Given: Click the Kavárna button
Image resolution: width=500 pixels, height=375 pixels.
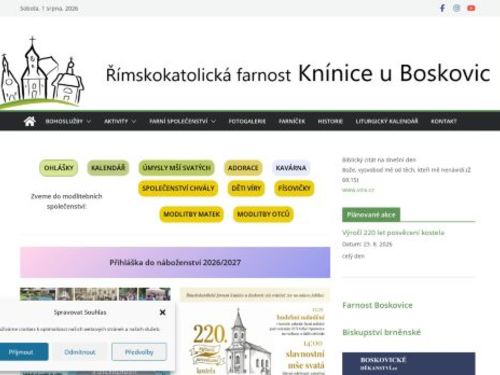Looking at the screenshot, I should (x=291, y=168).
